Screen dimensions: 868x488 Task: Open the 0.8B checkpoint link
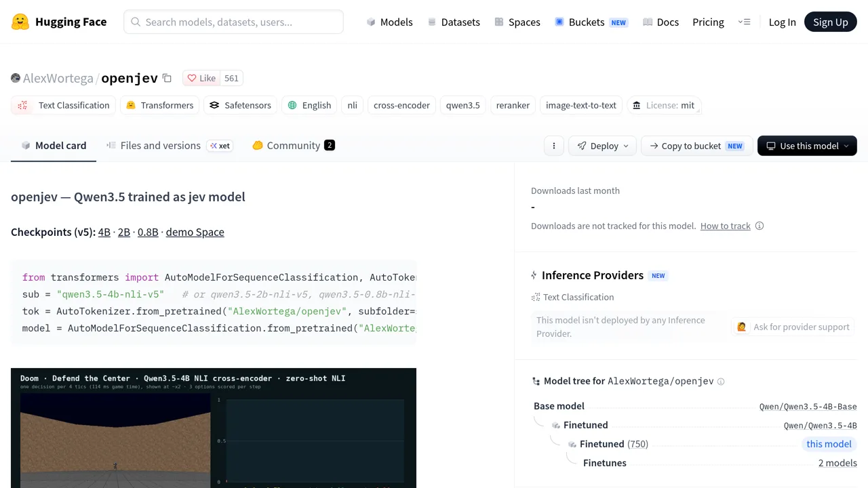pos(148,232)
